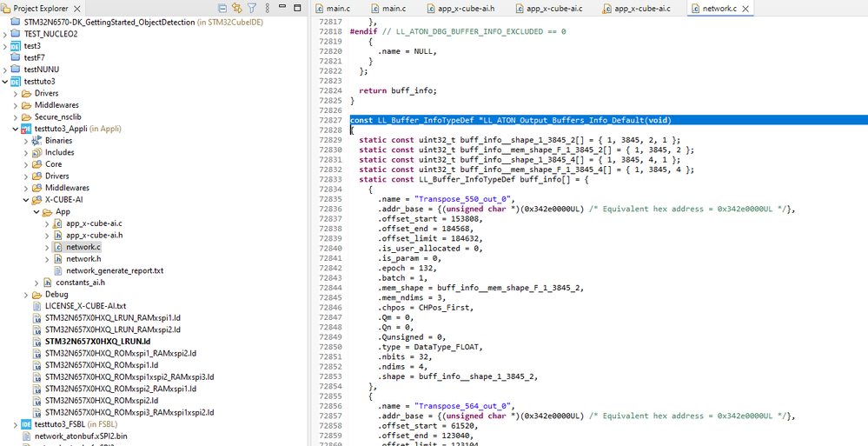Expand the testNUNU project
This screenshot has height=446, width=868.
pyautogui.click(x=5, y=70)
